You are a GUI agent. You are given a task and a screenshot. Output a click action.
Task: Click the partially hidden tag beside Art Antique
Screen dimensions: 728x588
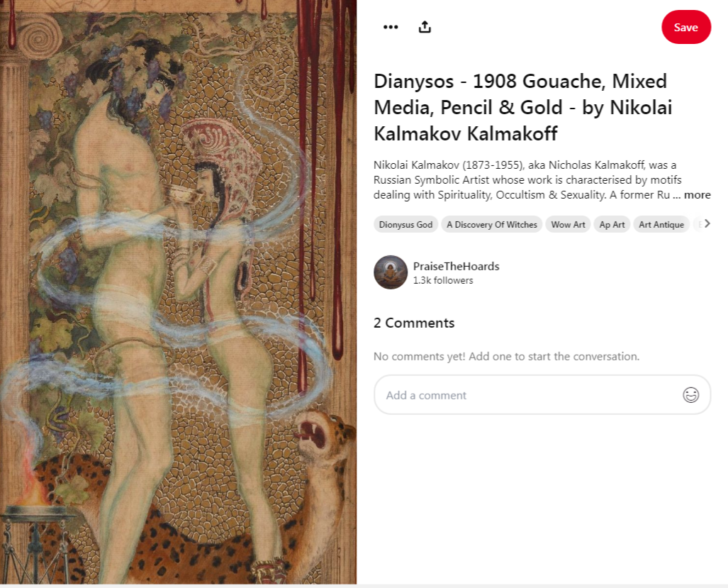point(698,224)
